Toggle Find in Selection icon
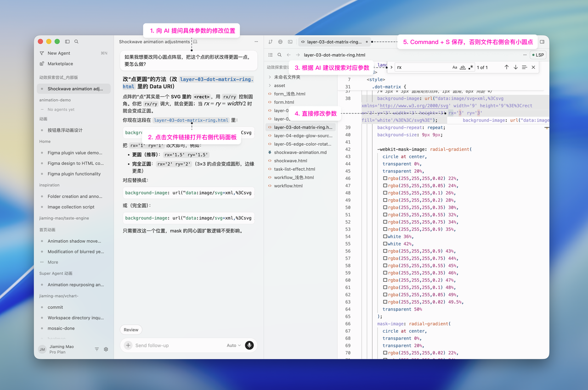The image size is (588, 390). [525, 67]
